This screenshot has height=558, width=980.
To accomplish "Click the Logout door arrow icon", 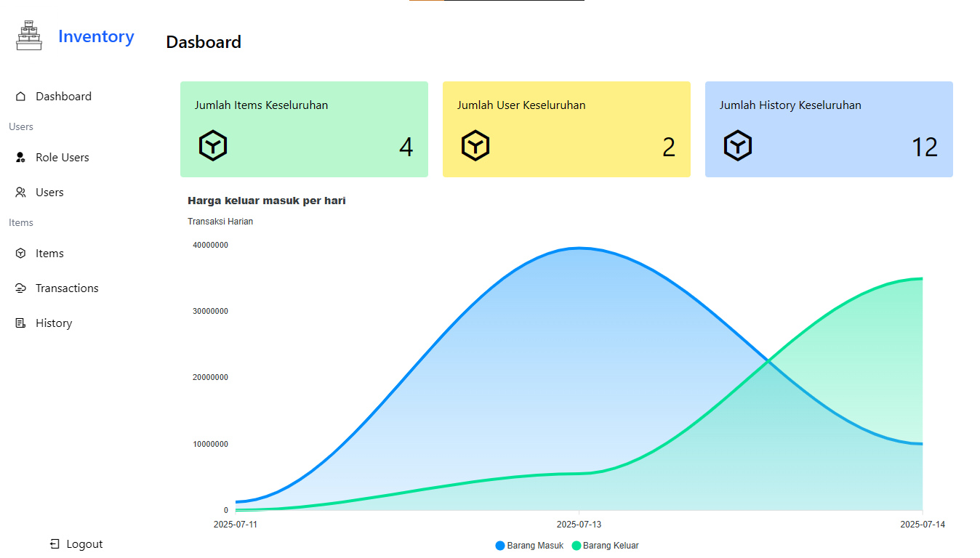I will [x=55, y=544].
